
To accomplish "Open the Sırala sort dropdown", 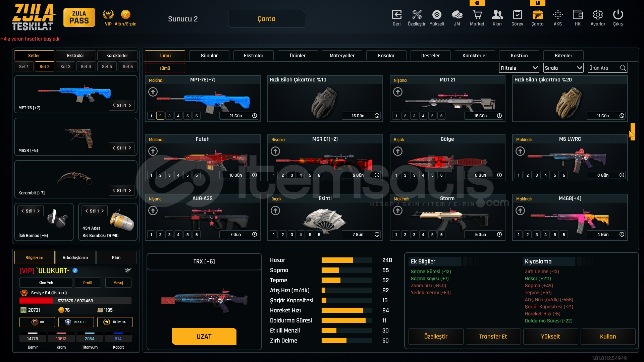I will pyautogui.click(x=563, y=68).
